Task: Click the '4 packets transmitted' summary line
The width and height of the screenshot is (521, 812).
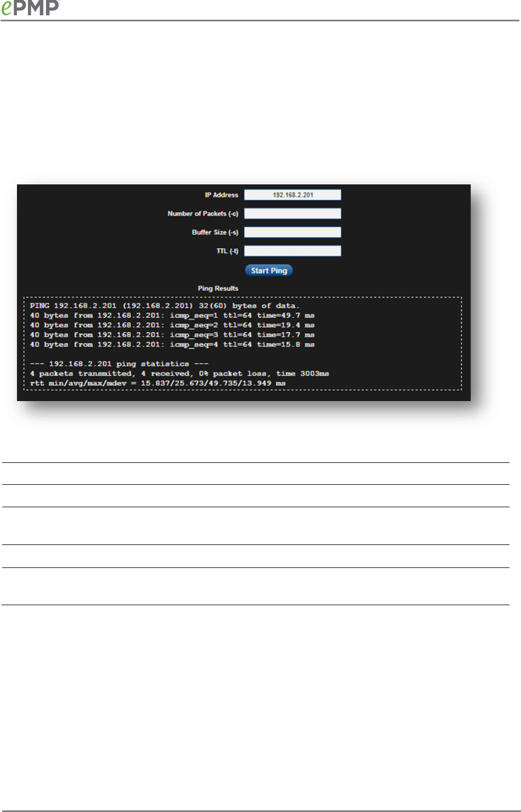Action: pos(179,374)
